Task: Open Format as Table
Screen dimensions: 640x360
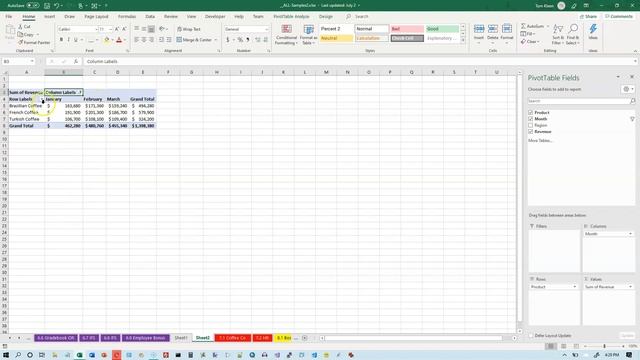Action: 309,35
